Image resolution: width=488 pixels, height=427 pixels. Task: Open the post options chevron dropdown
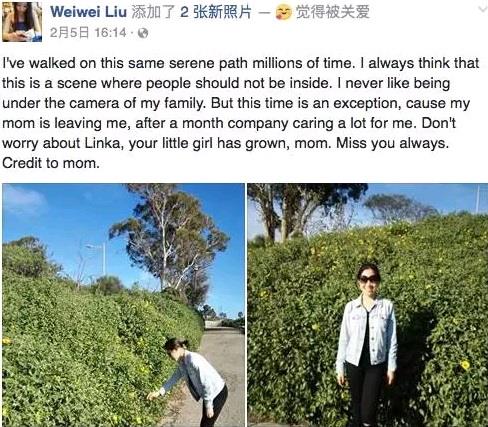click(482, 9)
